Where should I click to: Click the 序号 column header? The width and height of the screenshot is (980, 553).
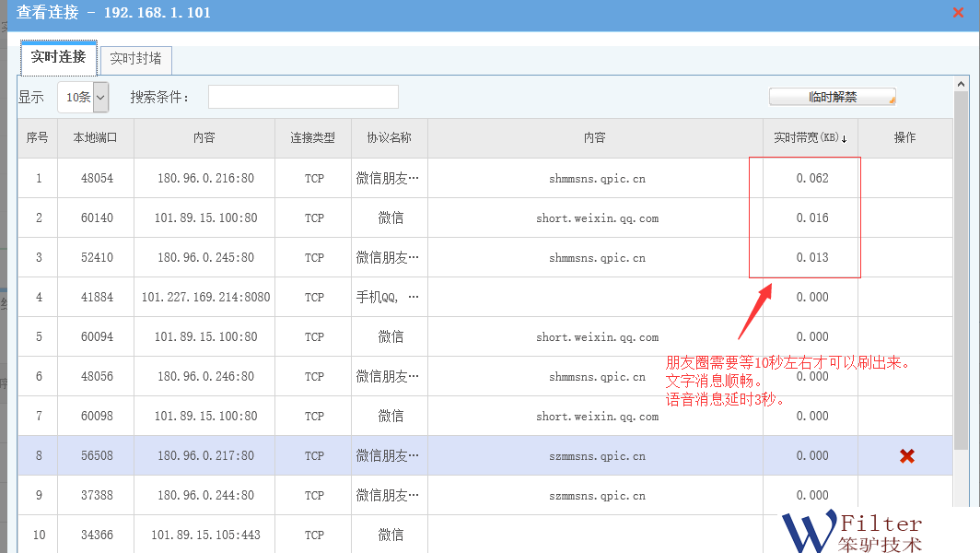(x=38, y=138)
